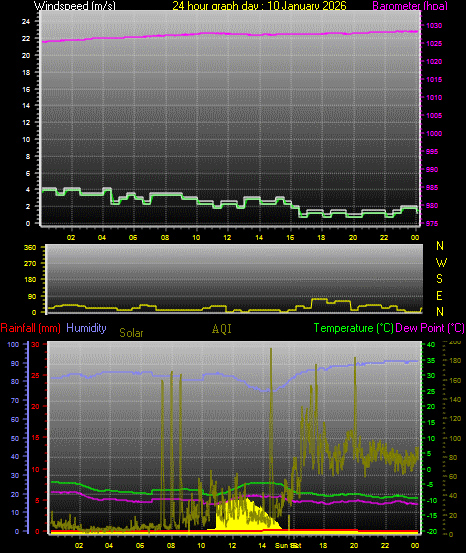This screenshot has height=553, width=466.
Task: Click the red rainfall scale value 15
Action: [35, 437]
